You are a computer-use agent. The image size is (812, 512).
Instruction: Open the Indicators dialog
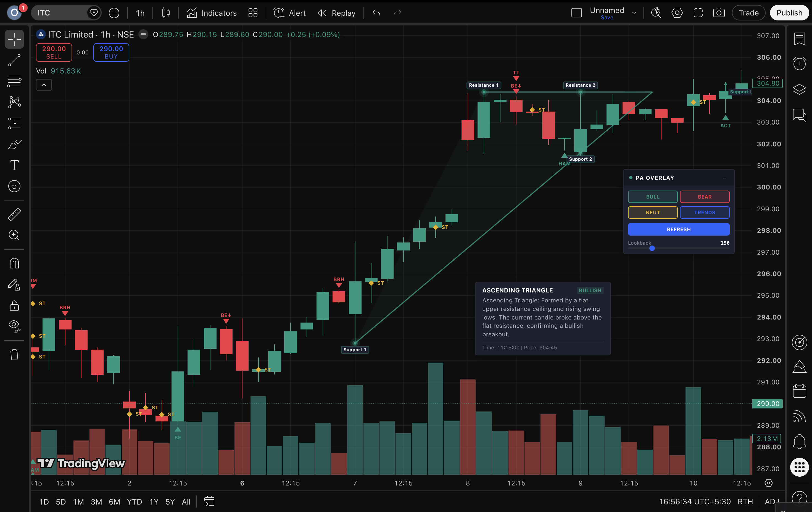point(212,13)
